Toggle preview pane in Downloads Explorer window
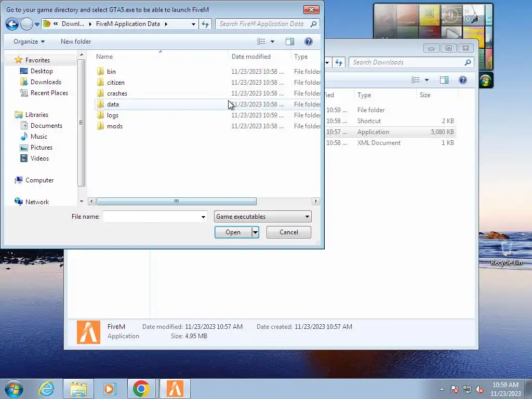The height and width of the screenshot is (399, 532). click(444, 79)
